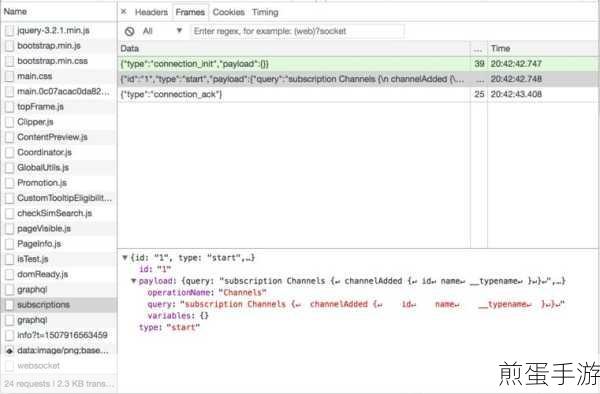Select the connection_init frame row
The width and height of the screenshot is (600, 394).
[358, 64]
